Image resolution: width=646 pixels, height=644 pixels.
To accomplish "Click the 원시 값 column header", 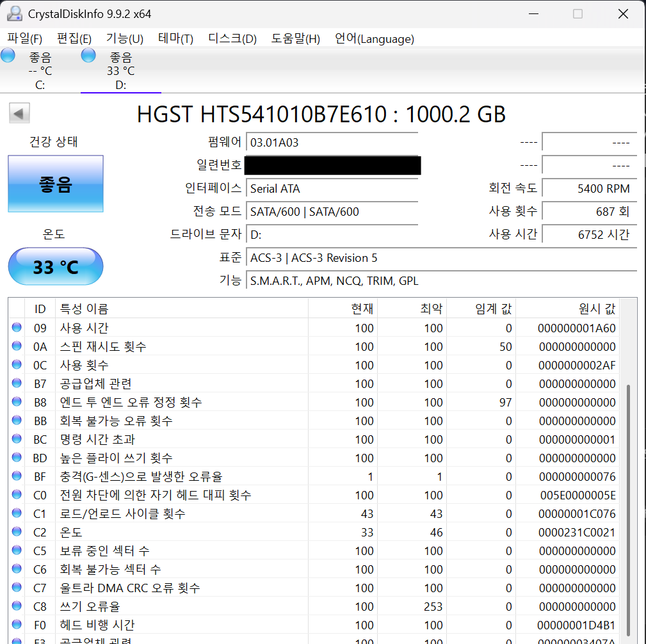I will [568, 308].
